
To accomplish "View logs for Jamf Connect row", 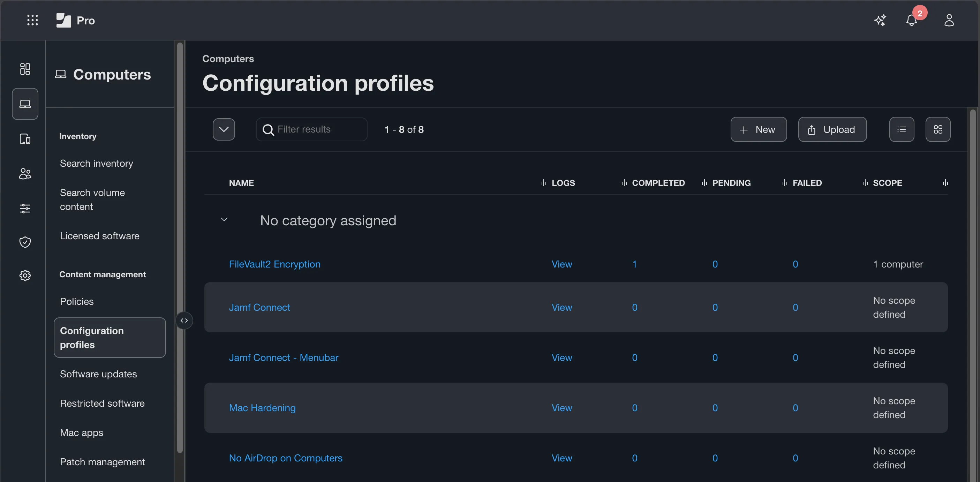I will coord(561,307).
